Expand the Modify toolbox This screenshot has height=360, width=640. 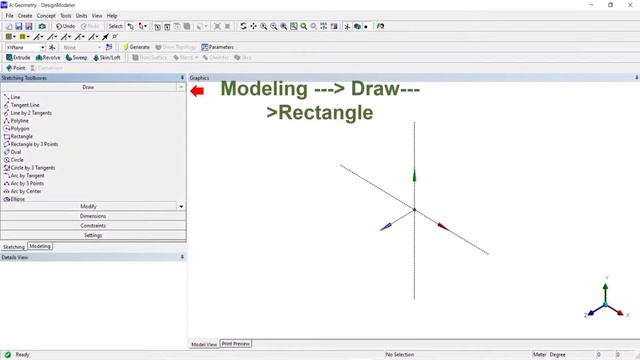point(89,206)
